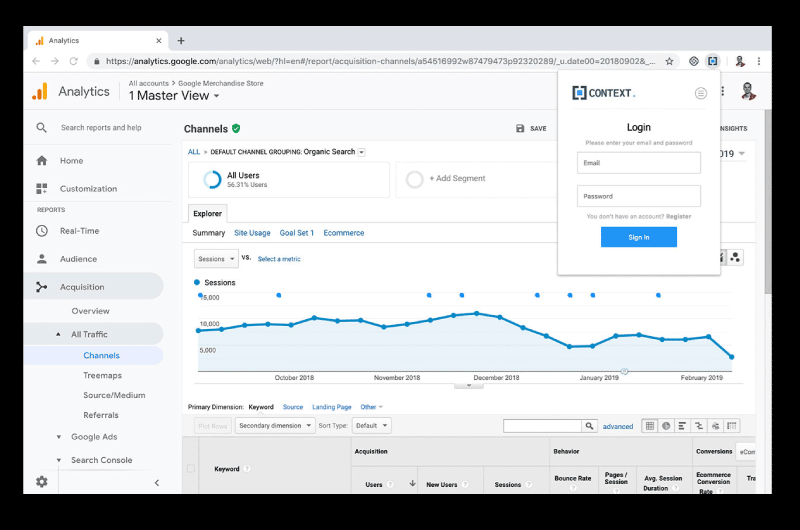Screen dimensions: 800x530
Task: Click the + Add Segment box
Action: pos(475,179)
